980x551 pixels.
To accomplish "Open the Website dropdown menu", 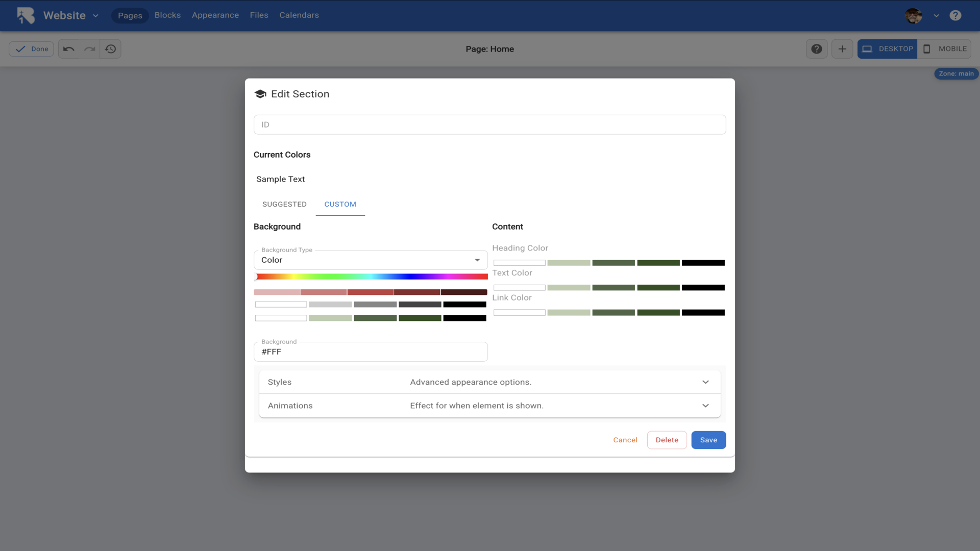I will click(x=71, y=15).
